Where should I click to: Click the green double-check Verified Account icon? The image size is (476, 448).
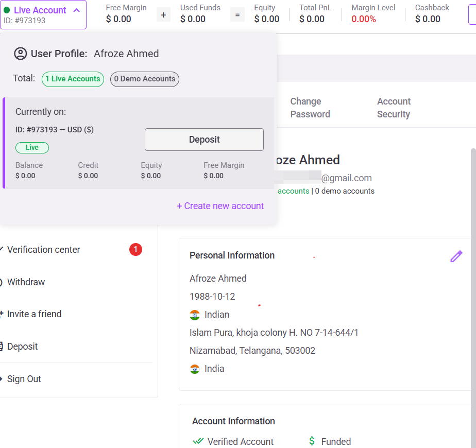pyautogui.click(x=198, y=441)
